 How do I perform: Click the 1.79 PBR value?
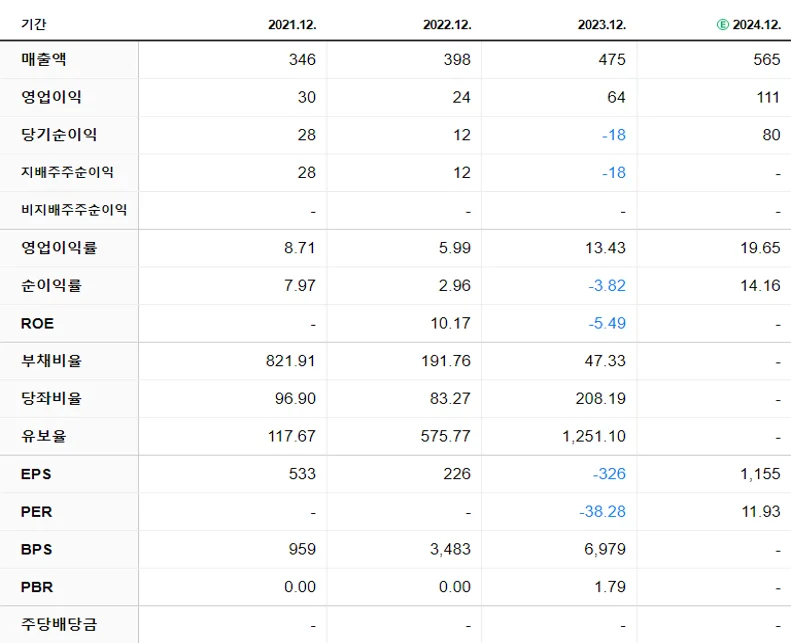[609, 587]
